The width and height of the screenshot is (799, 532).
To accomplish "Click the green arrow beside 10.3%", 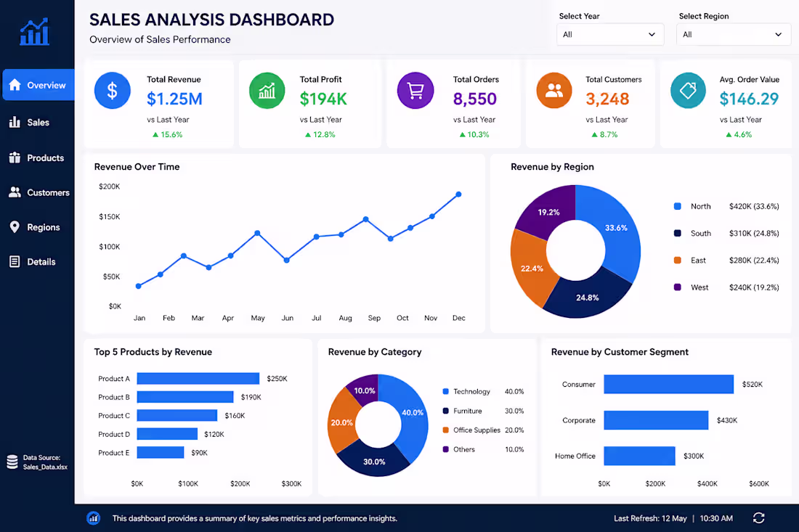I will (462, 134).
